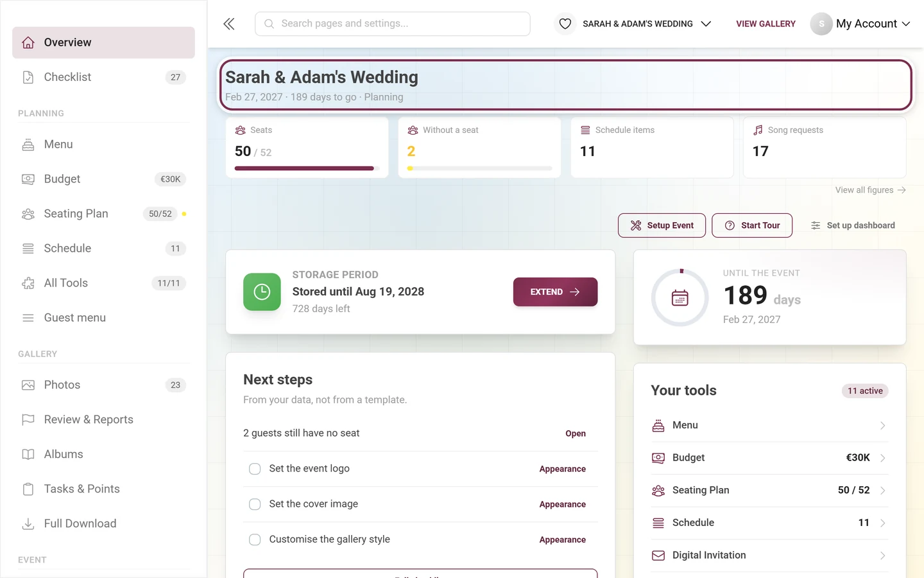This screenshot has width=924, height=578.
Task: Click the All Tools puzzle icon in sidebar
Action: pos(28,283)
